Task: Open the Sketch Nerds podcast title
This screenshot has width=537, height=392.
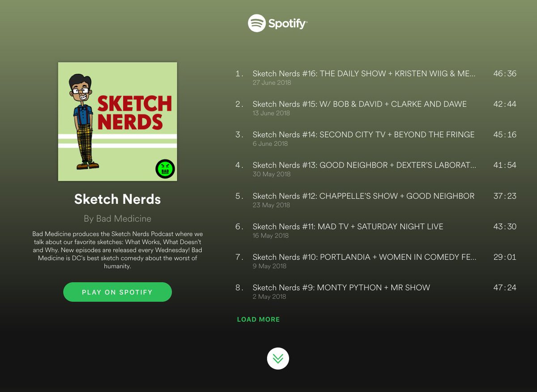Action: (118, 199)
